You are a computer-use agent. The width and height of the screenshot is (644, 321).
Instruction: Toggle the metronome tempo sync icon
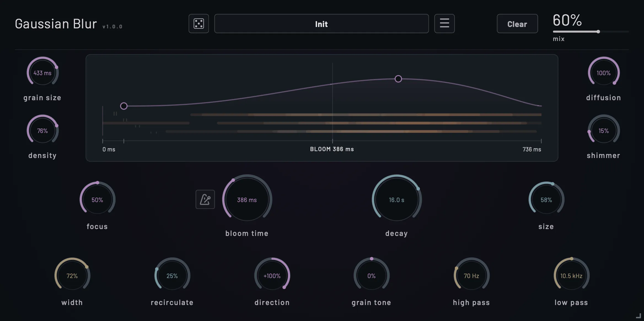click(205, 199)
